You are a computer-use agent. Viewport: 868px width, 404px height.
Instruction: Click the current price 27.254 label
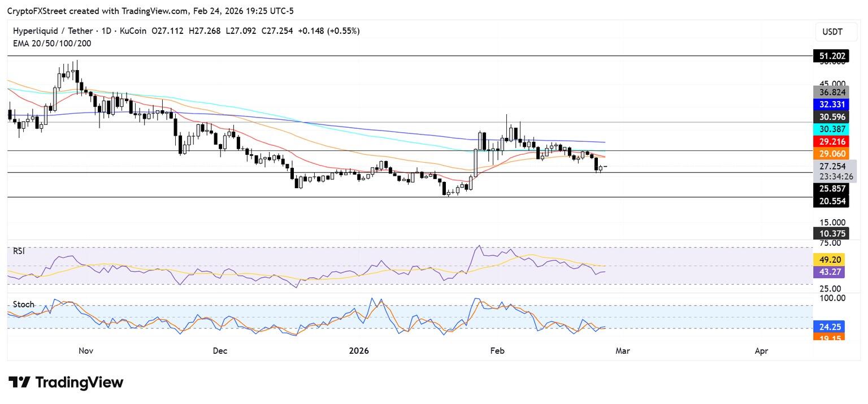point(831,166)
